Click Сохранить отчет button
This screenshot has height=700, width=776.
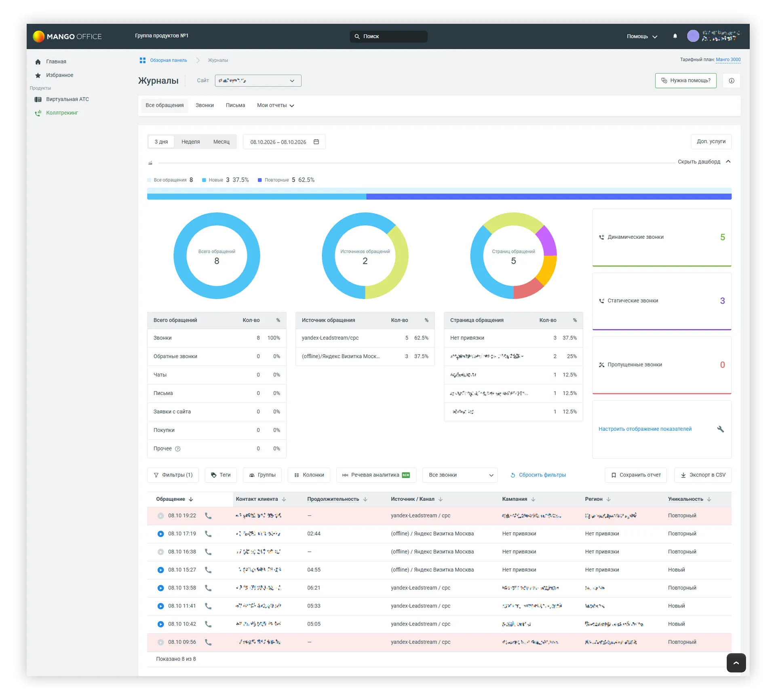tap(635, 475)
